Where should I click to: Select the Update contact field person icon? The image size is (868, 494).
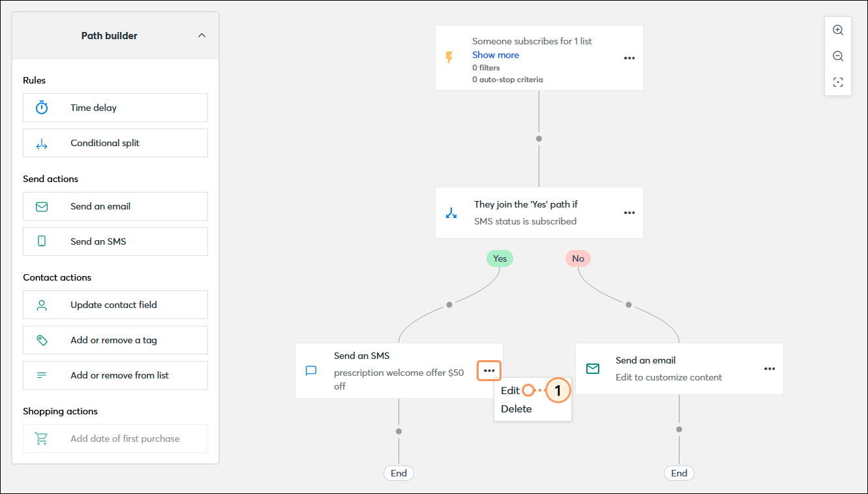coord(41,305)
